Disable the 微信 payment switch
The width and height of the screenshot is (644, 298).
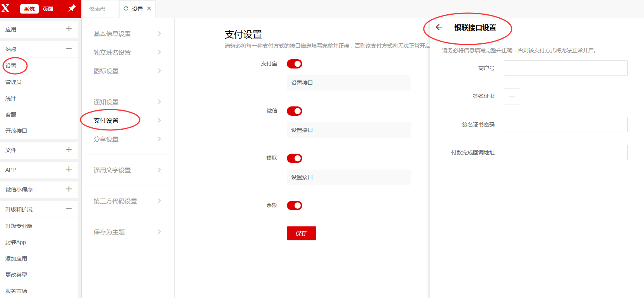(295, 111)
